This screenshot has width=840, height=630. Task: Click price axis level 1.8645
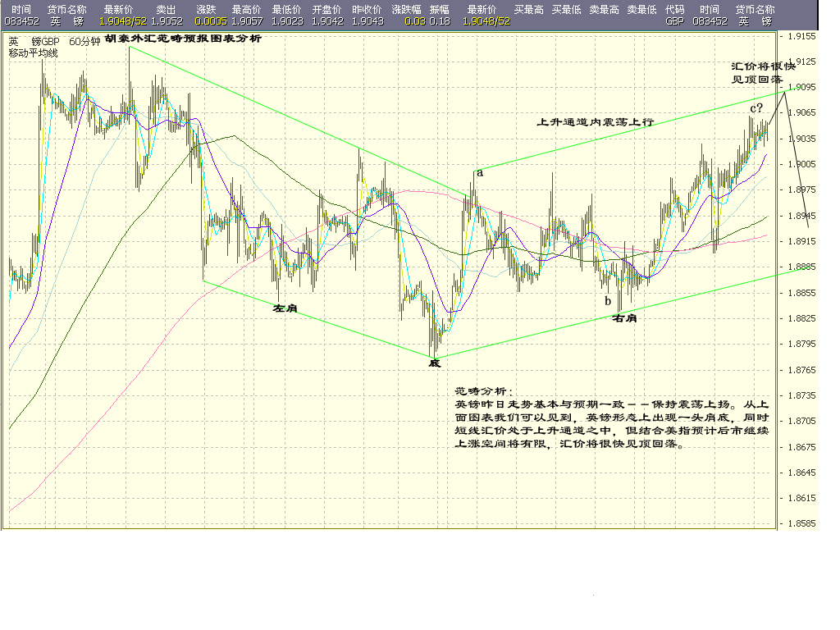point(802,472)
